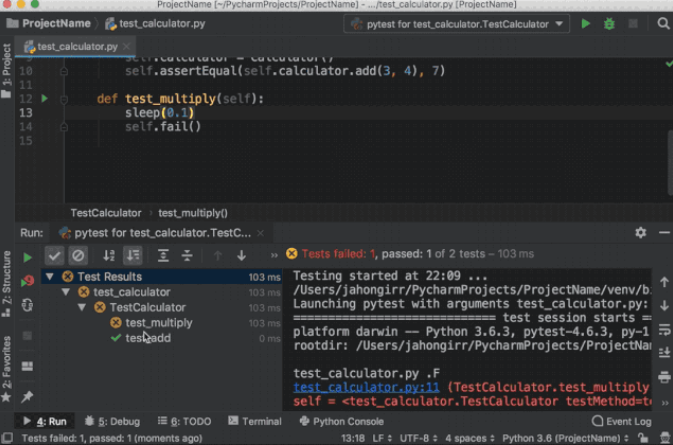Image resolution: width=673 pixels, height=445 pixels.
Task: Collapse the test_calculator tree node
Action: [66, 292]
